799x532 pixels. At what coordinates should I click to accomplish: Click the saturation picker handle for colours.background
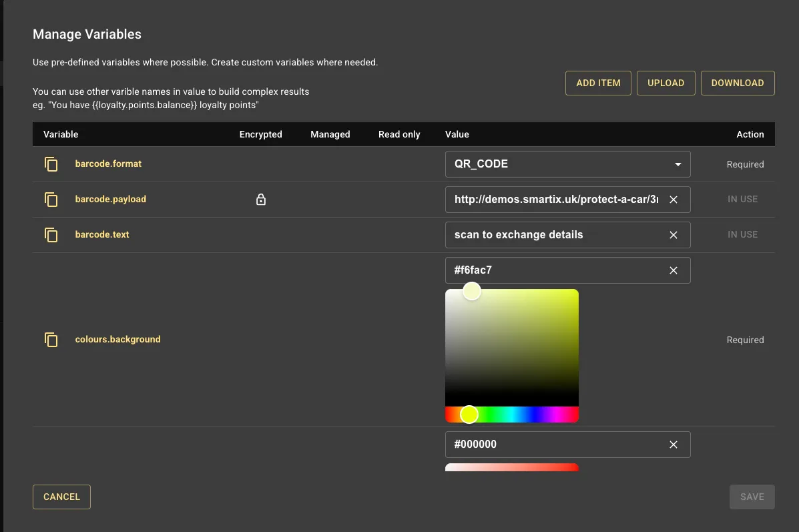tap(472, 292)
